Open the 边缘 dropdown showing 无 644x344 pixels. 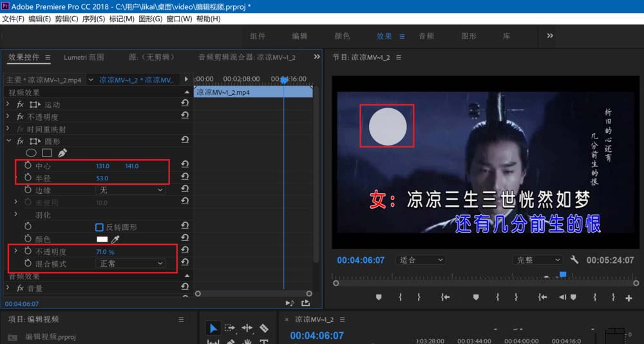(x=131, y=190)
